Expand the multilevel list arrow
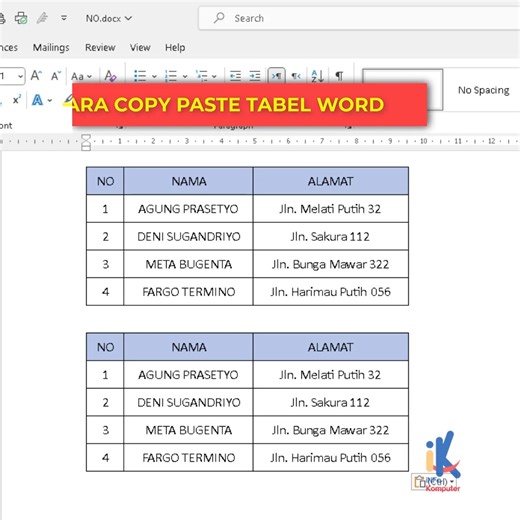Viewport: 520px width, 520px height. click(214, 77)
